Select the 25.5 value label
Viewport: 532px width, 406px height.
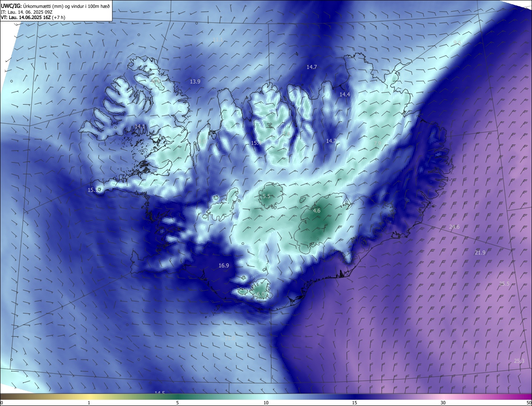point(504,284)
